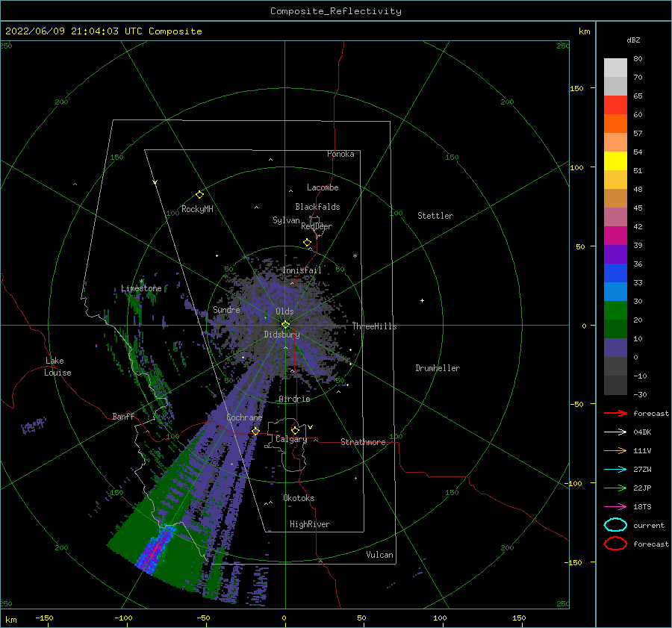This screenshot has width=672, height=628.
Task: Click the orange 111V arrow in legend
Action: 615,450
